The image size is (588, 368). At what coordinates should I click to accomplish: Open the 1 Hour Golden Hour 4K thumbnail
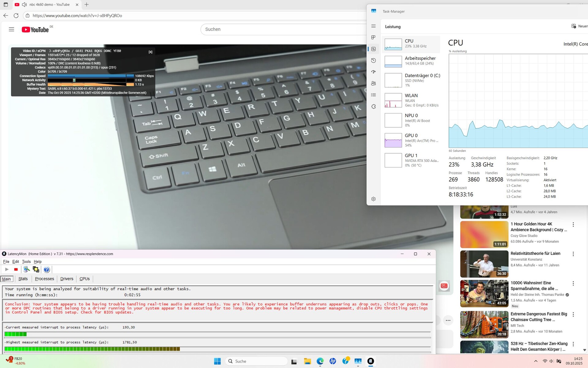coord(484,235)
